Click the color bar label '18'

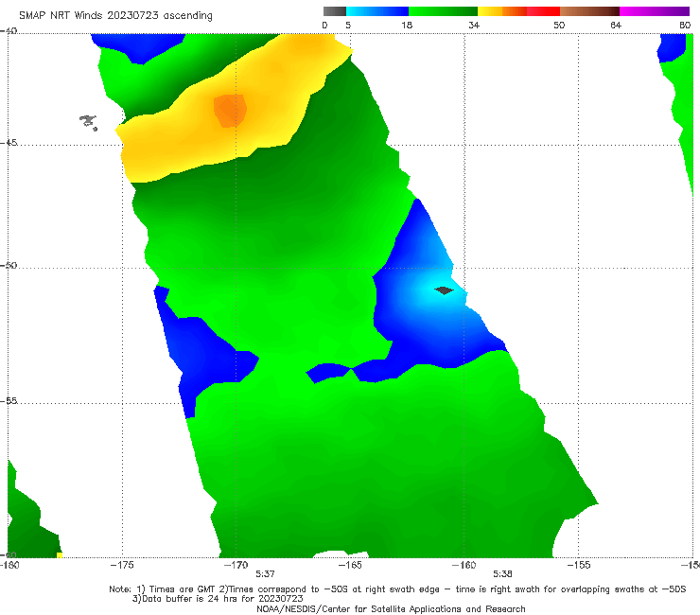coord(407,25)
